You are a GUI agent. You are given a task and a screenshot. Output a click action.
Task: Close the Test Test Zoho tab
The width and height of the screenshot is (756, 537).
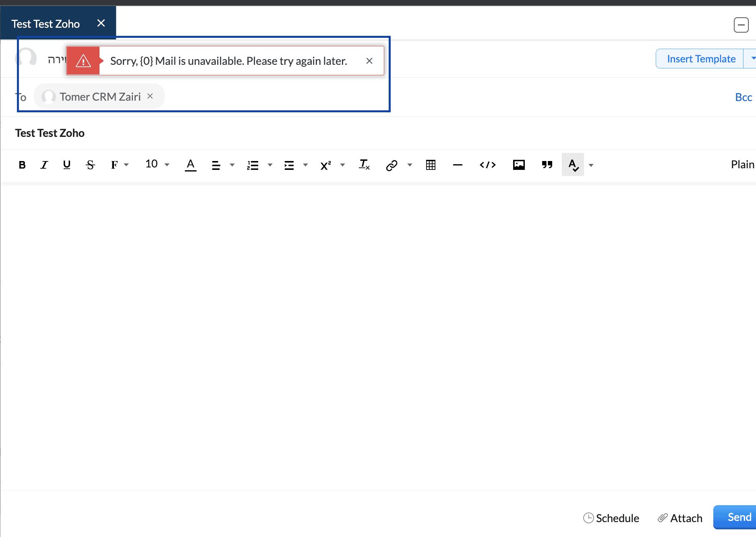point(101,23)
